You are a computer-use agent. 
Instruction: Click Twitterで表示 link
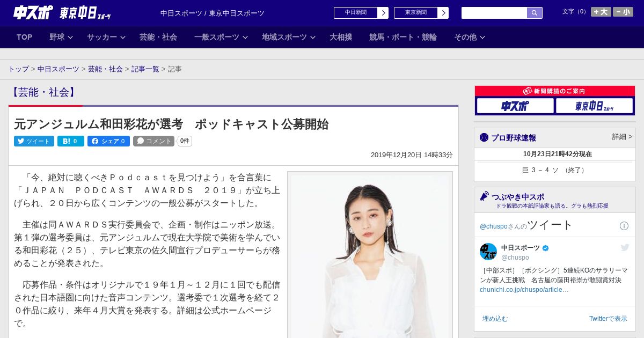point(608,319)
